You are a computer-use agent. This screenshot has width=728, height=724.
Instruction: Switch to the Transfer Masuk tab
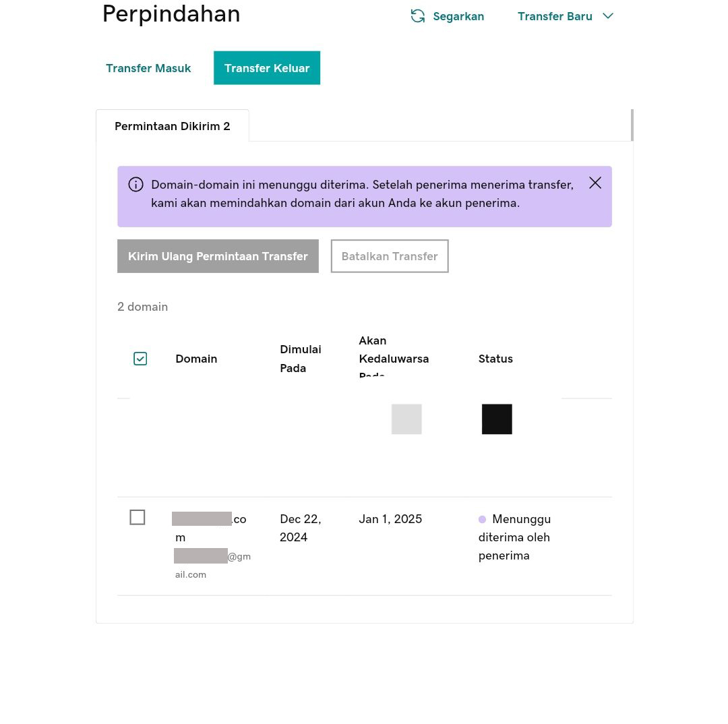tap(148, 68)
